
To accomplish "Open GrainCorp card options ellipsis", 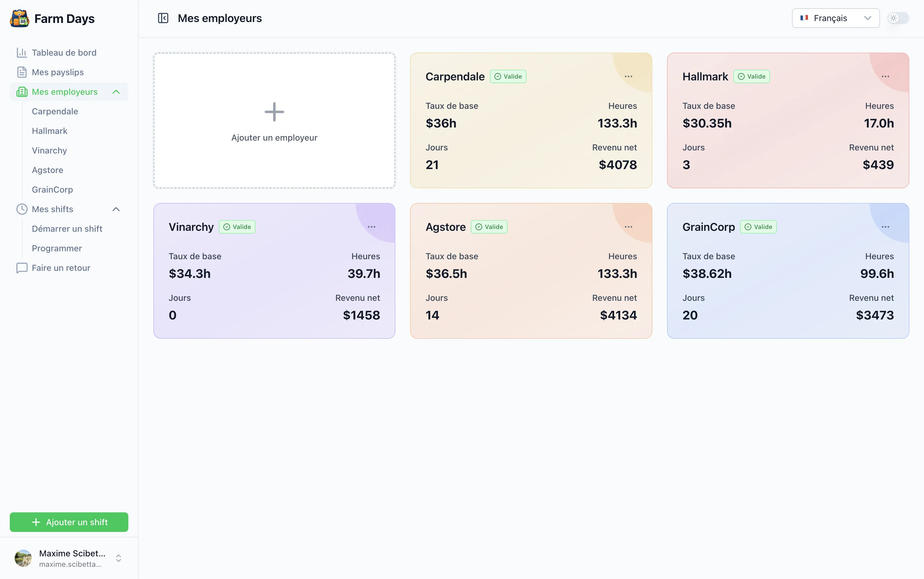I will 885,227.
